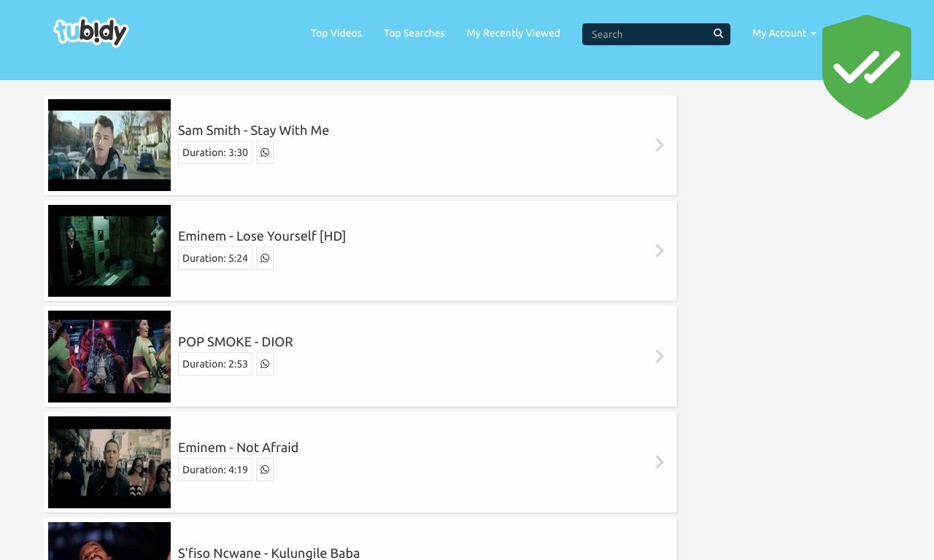Share Sam Smith song via WhatsApp
Image resolution: width=934 pixels, height=560 pixels.
pos(265,152)
